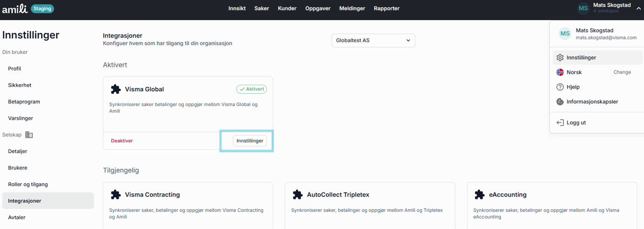Click the Hjelp question mark icon

(560, 87)
